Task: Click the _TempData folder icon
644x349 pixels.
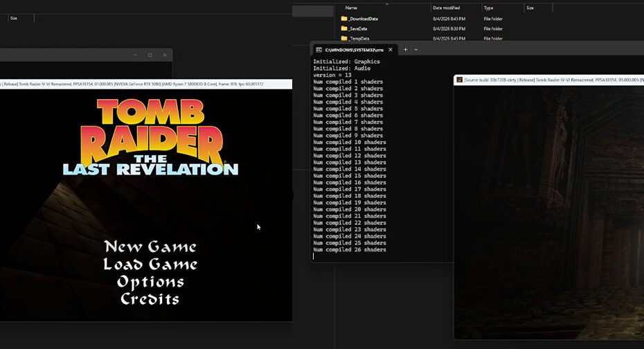Action: (344, 38)
